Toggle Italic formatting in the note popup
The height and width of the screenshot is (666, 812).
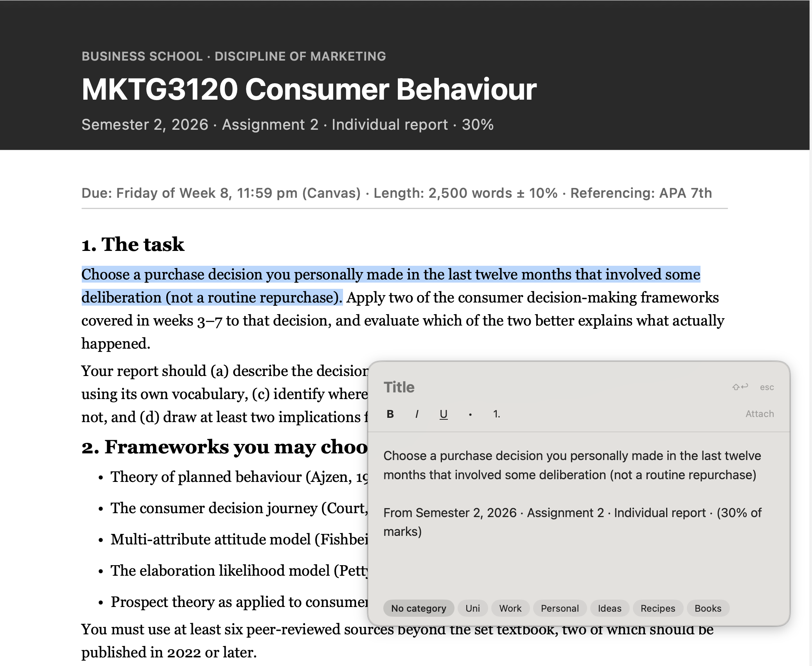coord(417,414)
